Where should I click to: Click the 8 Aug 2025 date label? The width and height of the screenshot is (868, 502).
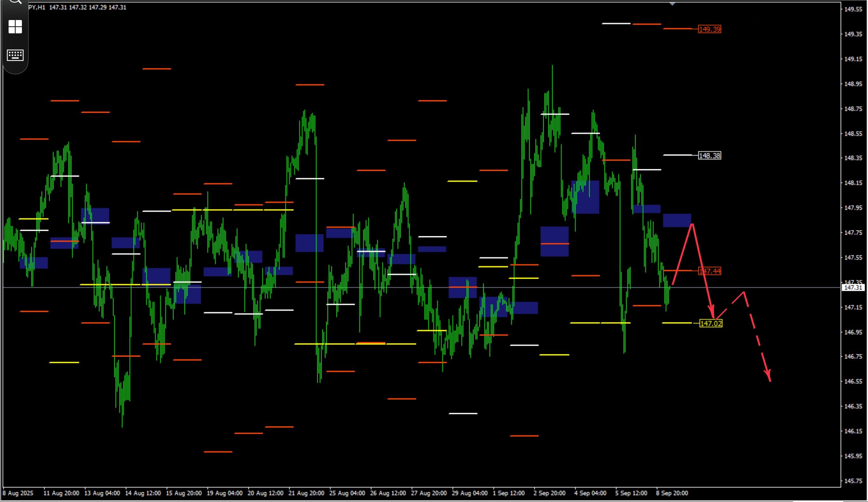point(18,493)
